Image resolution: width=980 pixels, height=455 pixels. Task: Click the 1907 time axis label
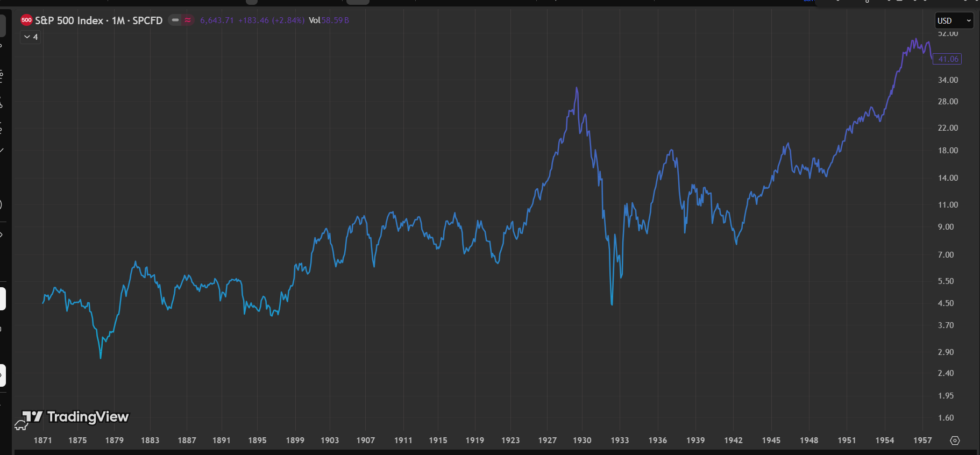pyautogui.click(x=366, y=440)
